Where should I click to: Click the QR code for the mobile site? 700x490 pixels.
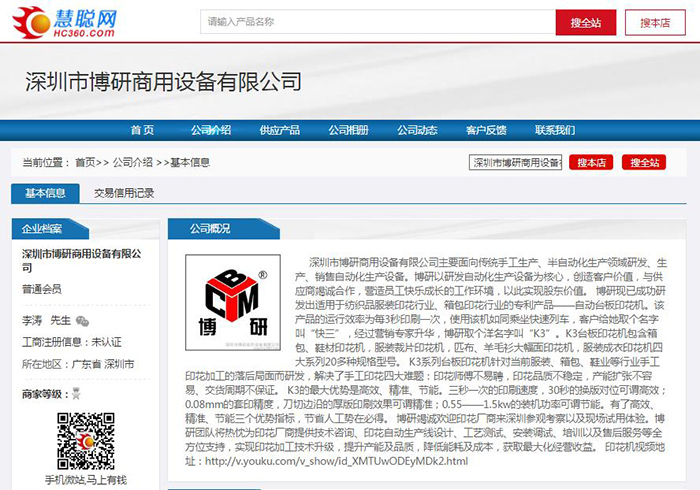tap(86, 441)
